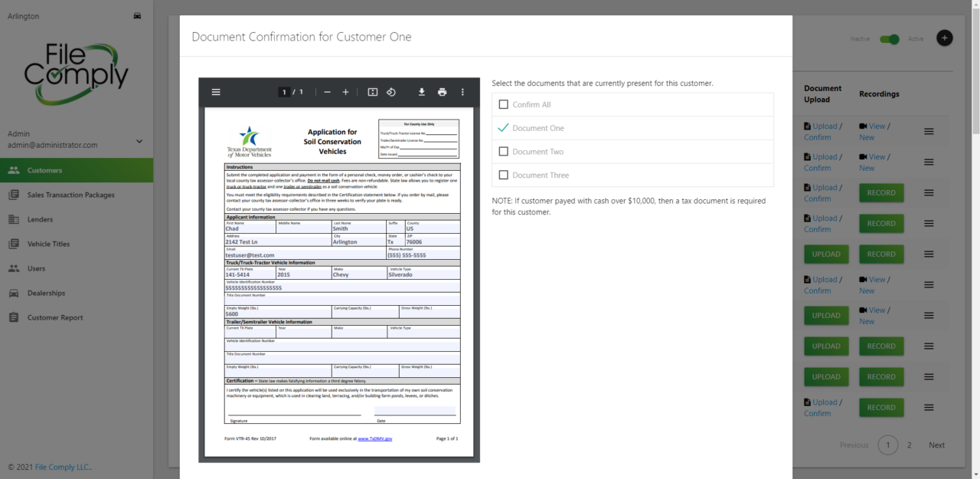Click the Current TX Plate field 141-5414
The width and height of the screenshot is (980, 479).
click(250, 274)
